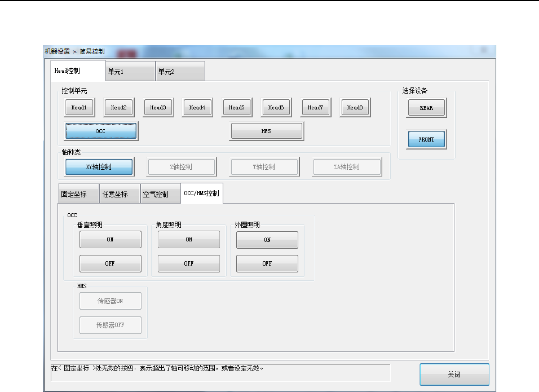Turn OFF 垂直照明 lighting
This screenshot has width=539, height=392.
point(111,263)
